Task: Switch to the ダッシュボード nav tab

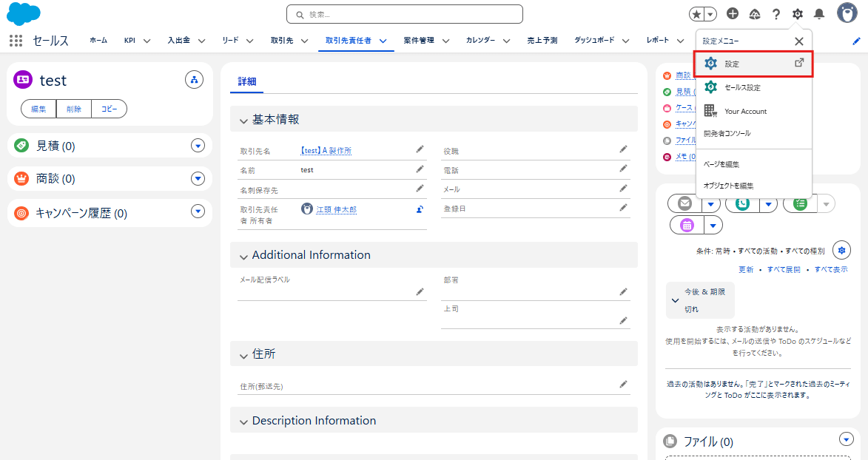Action: point(594,41)
